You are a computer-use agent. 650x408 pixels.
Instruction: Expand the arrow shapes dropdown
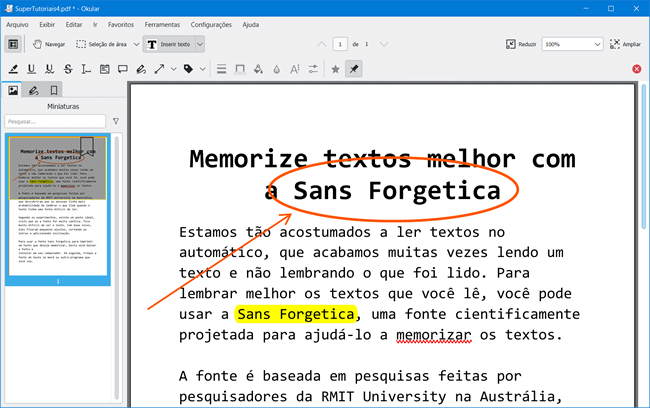pyautogui.click(x=174, y=69)
